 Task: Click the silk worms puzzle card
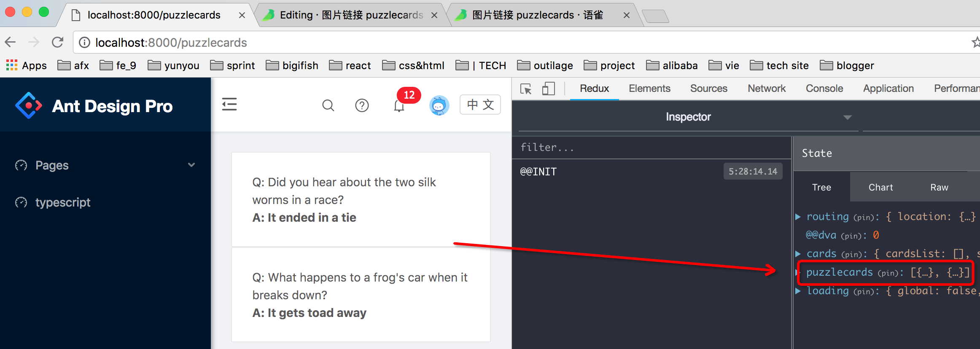coord(361,199)
